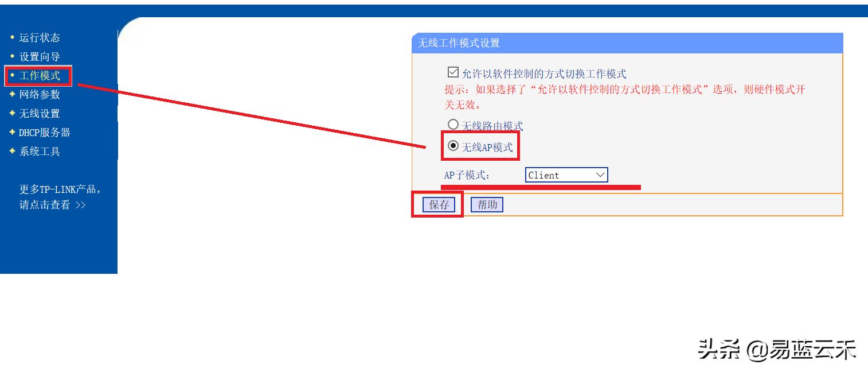868x372 pixels.
Task: Expand the plus icon beside 网络参数
Action: tap(12, 94)
